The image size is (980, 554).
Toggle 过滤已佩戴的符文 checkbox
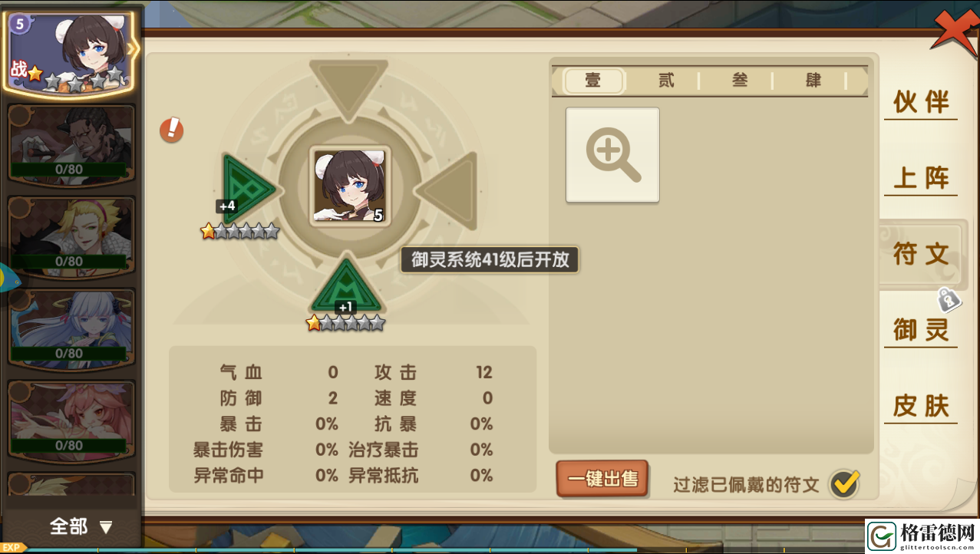(844, 483)
